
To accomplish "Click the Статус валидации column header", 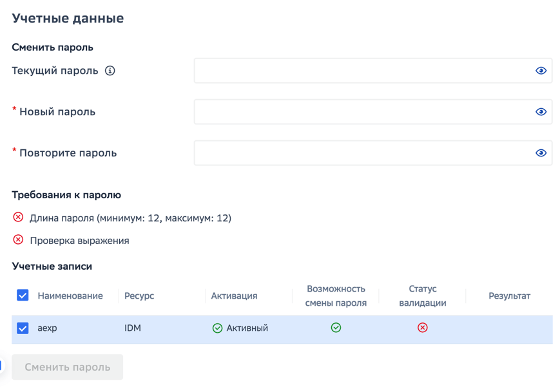I will tap(423, 295).
